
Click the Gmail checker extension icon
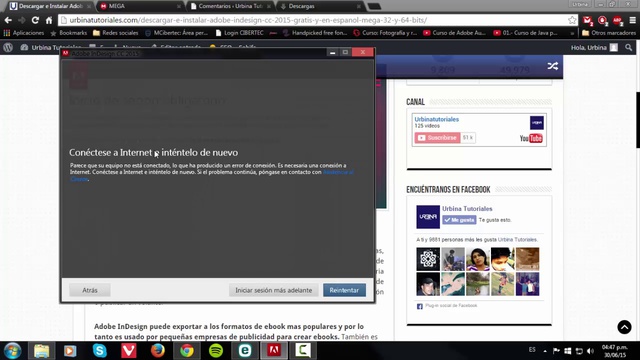[588, 20]
